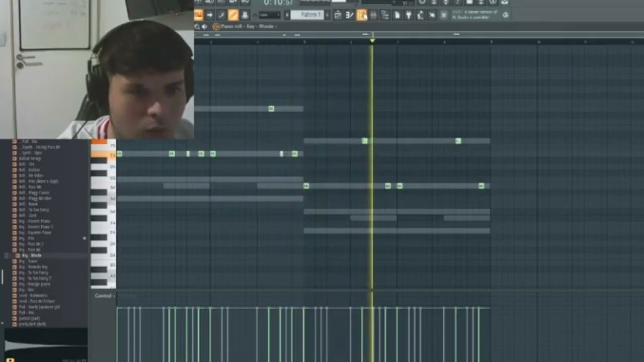
Task: Select the pretty bell (bell) preset
Action: [x=32, y=324]
